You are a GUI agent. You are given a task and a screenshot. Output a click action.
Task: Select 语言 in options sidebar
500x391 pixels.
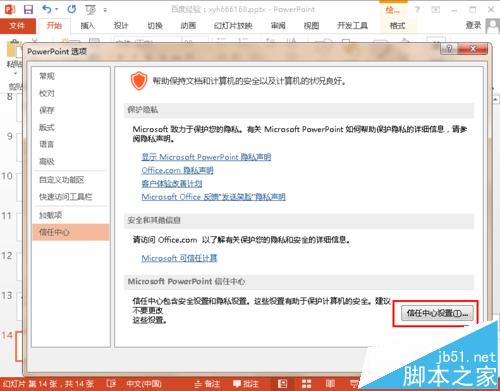pos(70,144)
